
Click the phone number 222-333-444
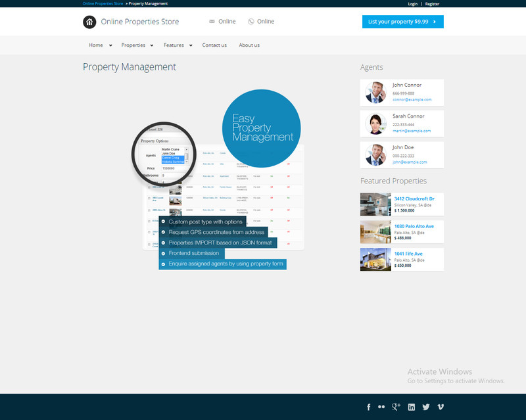point(403,124)
